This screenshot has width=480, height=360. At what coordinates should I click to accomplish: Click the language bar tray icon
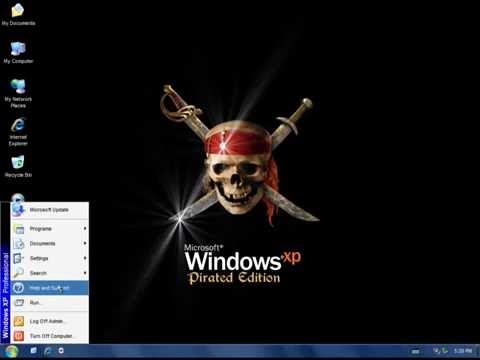click(x=415, y=351)
